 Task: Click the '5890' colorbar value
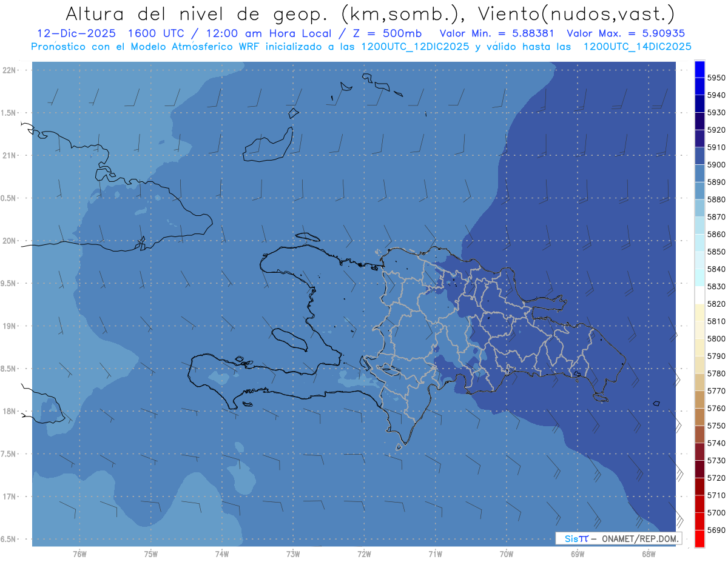(716, 182)
